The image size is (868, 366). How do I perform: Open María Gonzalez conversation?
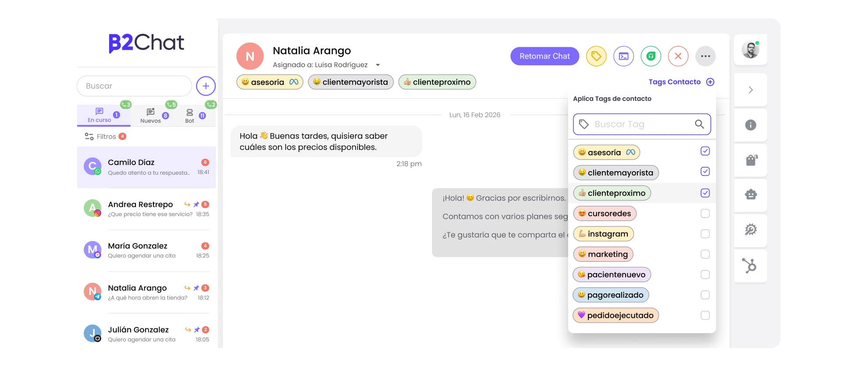click(146, 250)
